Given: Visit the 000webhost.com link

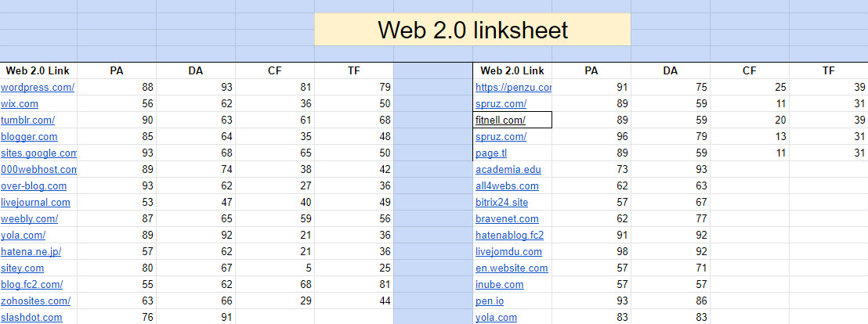Looking at the screenshot, I should pos(38,169).
